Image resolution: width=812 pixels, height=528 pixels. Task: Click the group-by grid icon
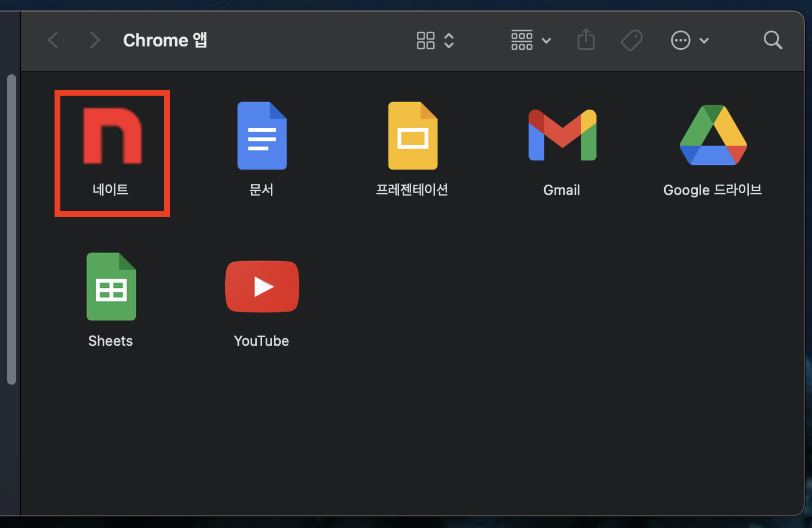click(x=522, y=40)
